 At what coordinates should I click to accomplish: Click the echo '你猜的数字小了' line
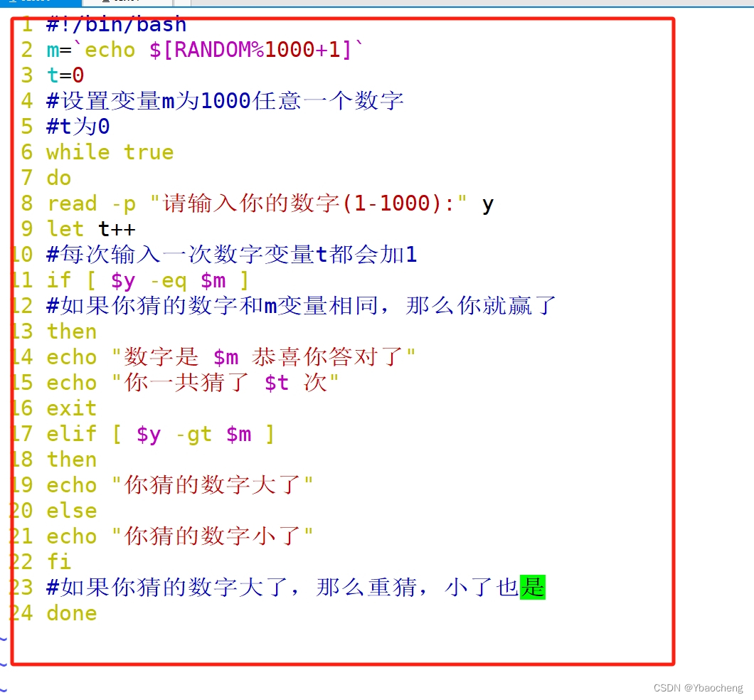click(x=180, y=536)
